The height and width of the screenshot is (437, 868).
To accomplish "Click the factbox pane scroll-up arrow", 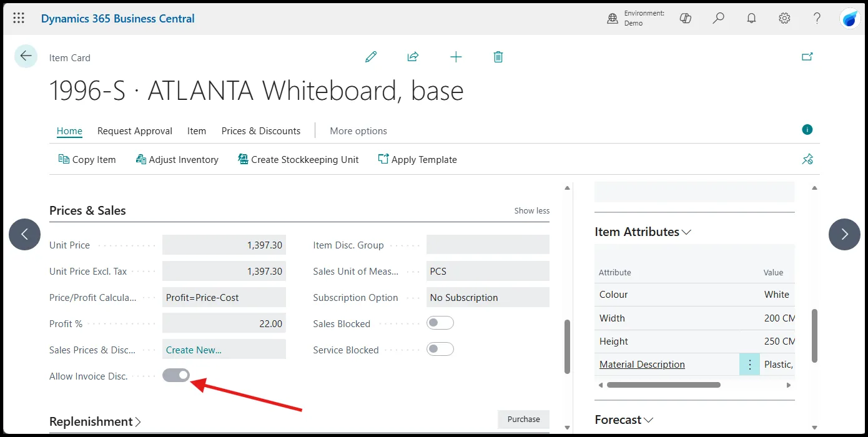I will tap(814, 188).
